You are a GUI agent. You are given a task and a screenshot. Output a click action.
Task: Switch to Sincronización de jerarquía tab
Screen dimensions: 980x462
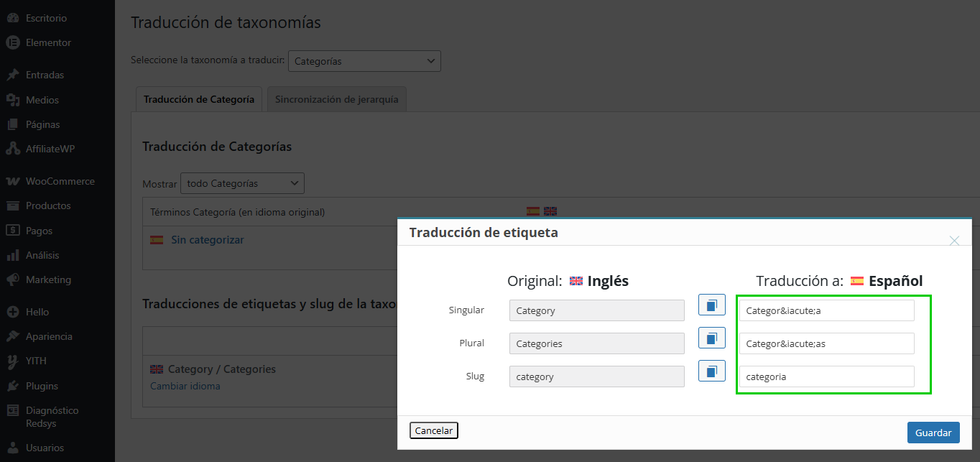click(x=336, y=100)
